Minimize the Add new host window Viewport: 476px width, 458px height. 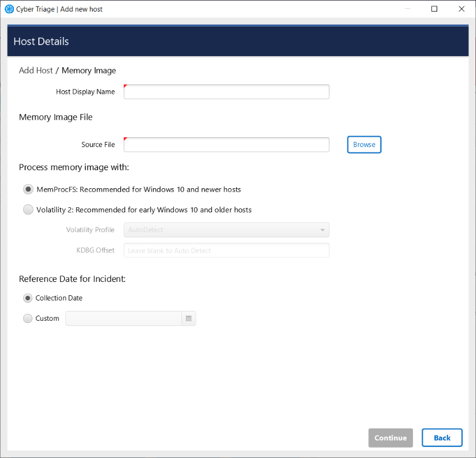tap(407, 9)
